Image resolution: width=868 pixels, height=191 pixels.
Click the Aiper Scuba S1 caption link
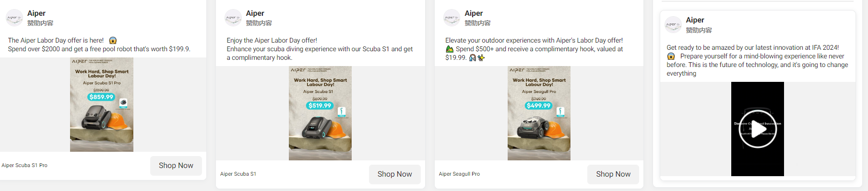click(x=238, y=174)
